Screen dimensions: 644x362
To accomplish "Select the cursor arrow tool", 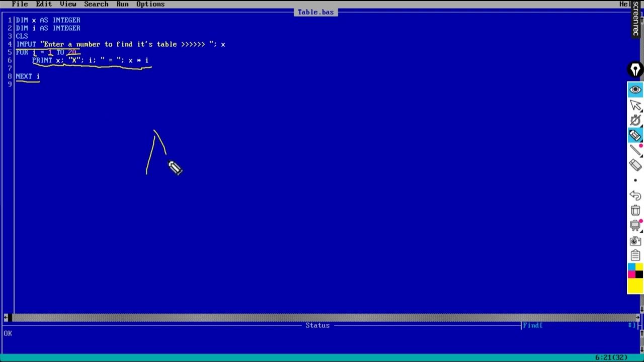I will coord(635,105).
